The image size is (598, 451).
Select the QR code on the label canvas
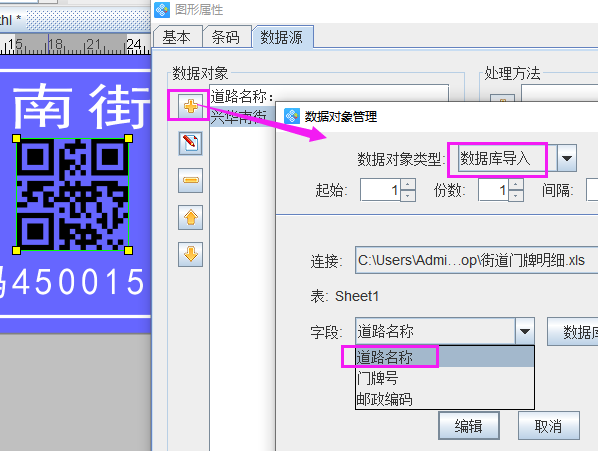[72, 194]
